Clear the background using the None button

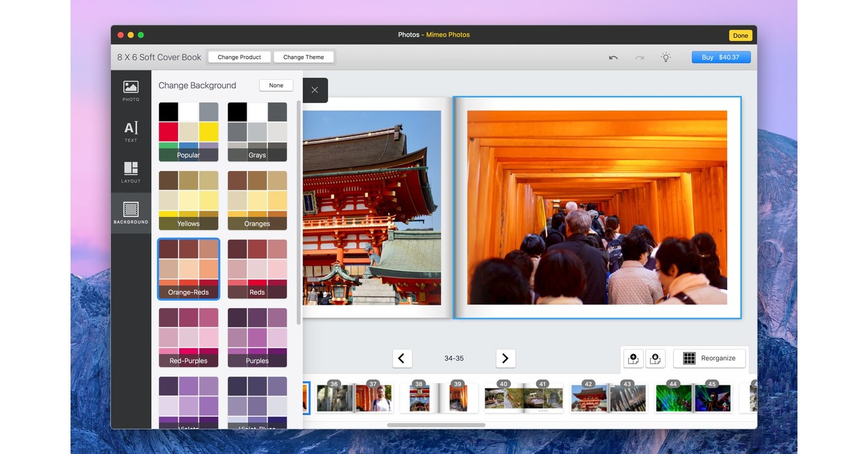coord(275,85)
